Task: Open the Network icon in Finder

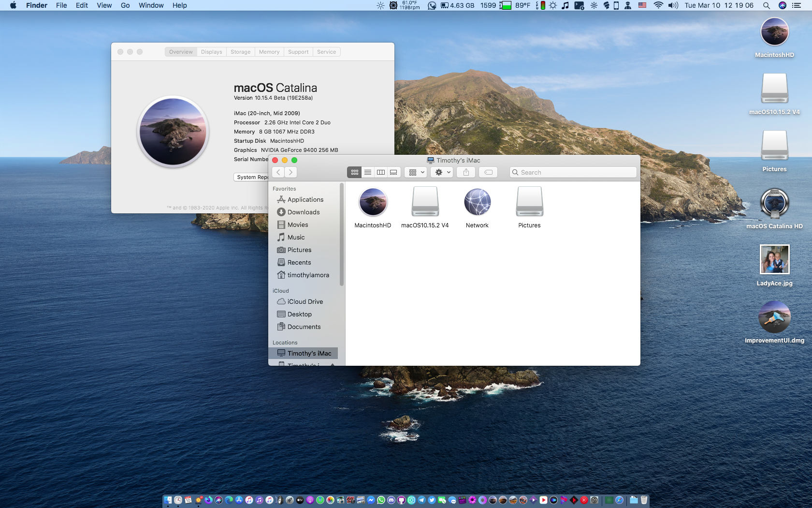Action: point(477,203)
